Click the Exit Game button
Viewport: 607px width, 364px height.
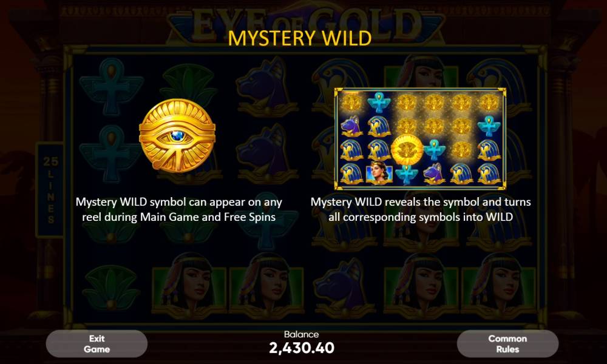coord(97,343)
